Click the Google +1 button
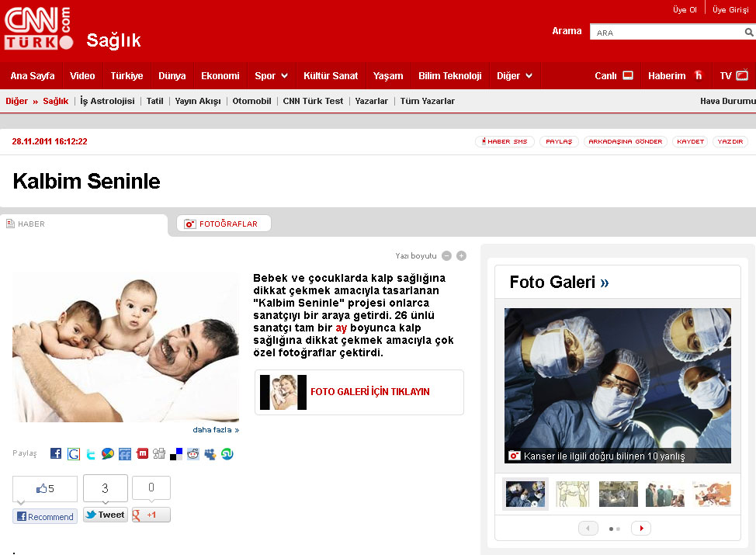The width and height of the screenshot is (756, 555). pos(151,515)
